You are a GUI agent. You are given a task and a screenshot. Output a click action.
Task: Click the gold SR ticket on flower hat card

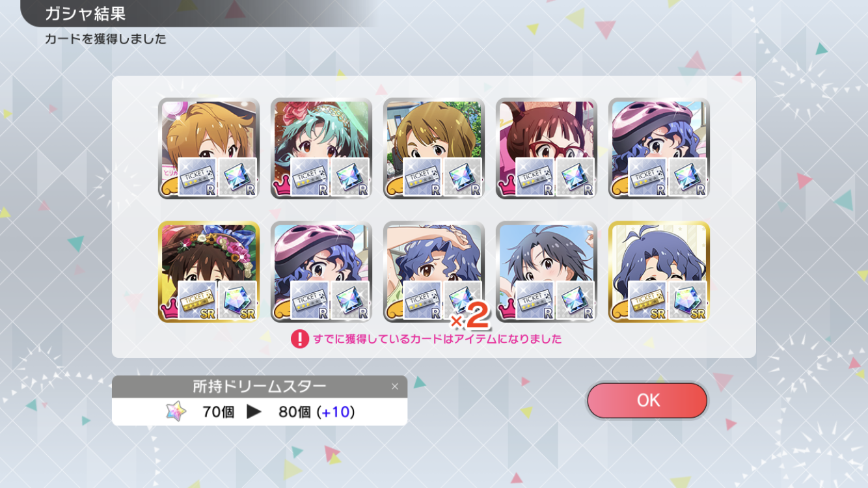[198, 301]
